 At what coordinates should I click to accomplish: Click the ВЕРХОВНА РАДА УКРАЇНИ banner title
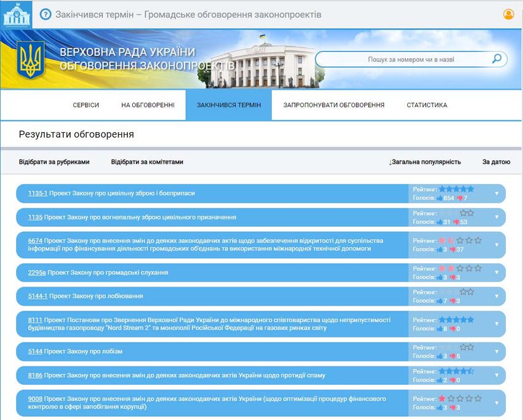pyautogui.click(x=127, y=52)
